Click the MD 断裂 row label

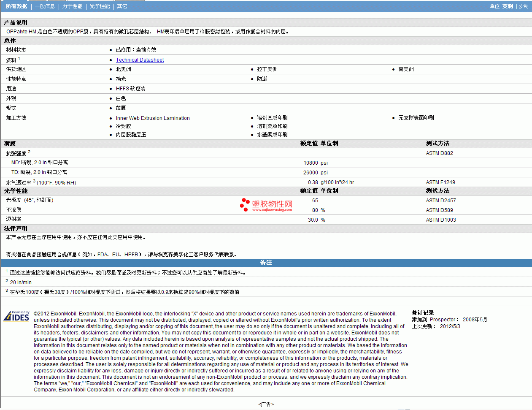(40, 163)
